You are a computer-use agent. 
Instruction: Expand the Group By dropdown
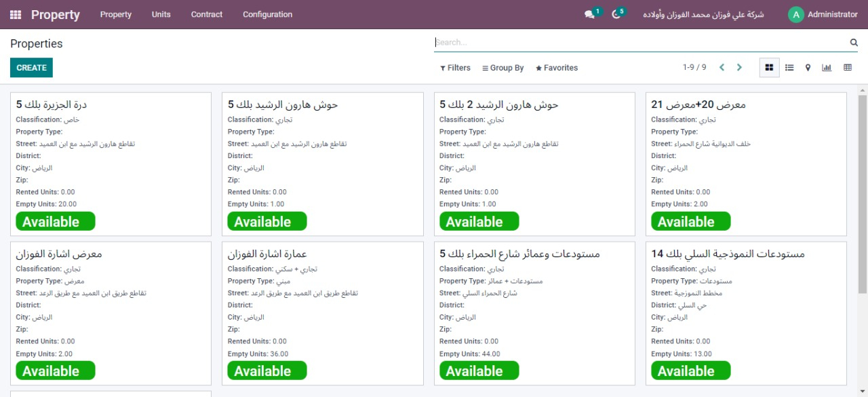coord(502,68)
